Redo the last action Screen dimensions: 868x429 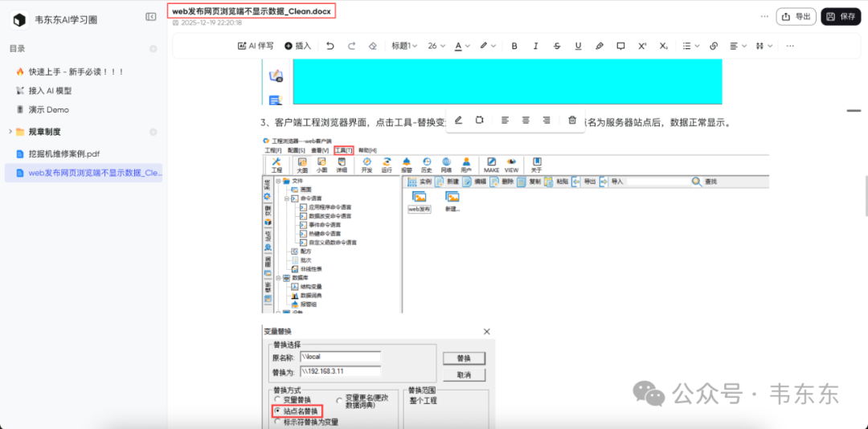[351, 46]
